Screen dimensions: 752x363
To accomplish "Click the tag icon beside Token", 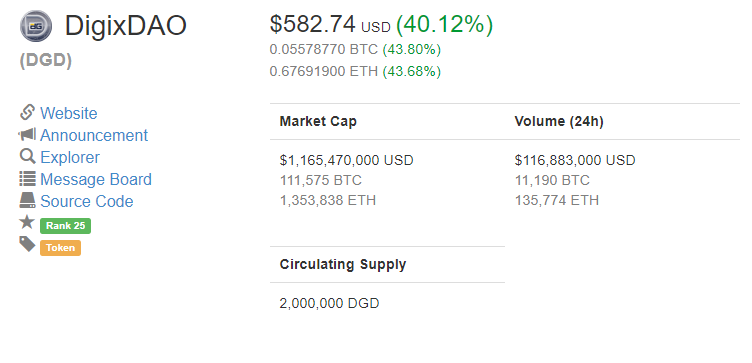I will pyautogui.click(x=27, y=244).
